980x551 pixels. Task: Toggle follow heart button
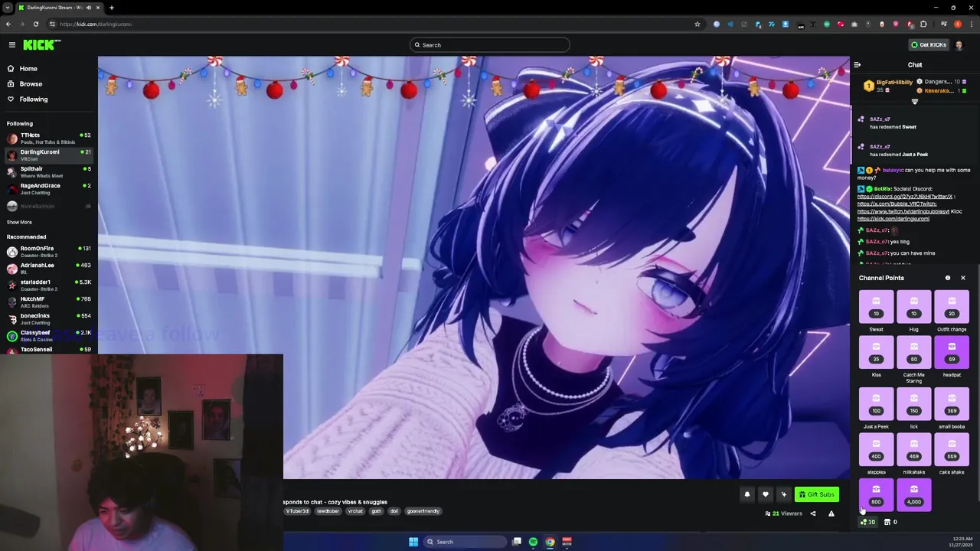(765, 494)
